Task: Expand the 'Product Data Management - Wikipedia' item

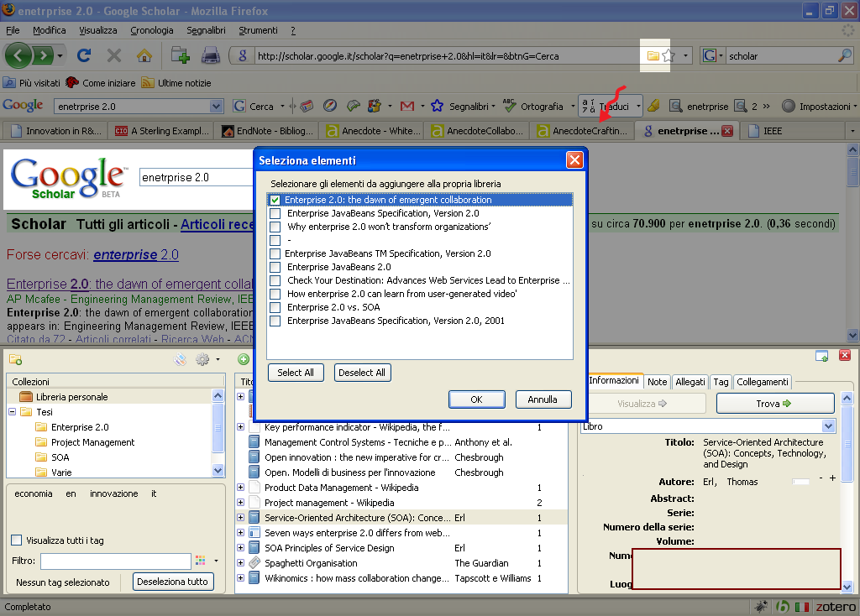Action: point(240,488)
